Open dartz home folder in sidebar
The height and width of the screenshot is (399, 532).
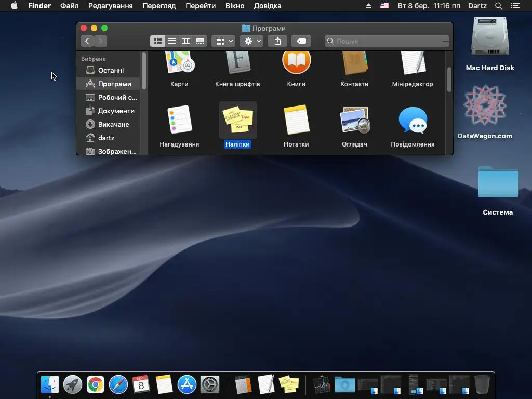coord(109,138)
